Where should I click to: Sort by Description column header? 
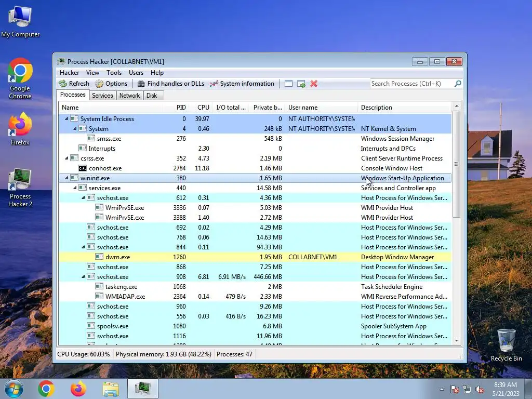pos(404,108)
